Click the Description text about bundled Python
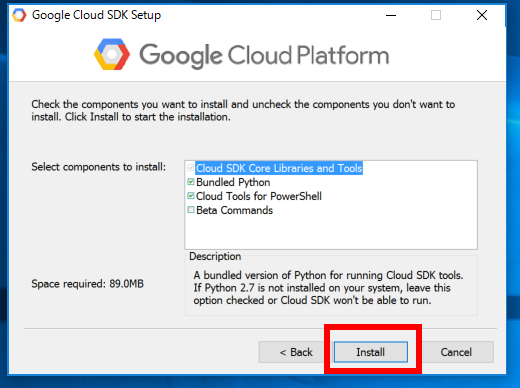The image size is (520, 388). click(328, 288)
